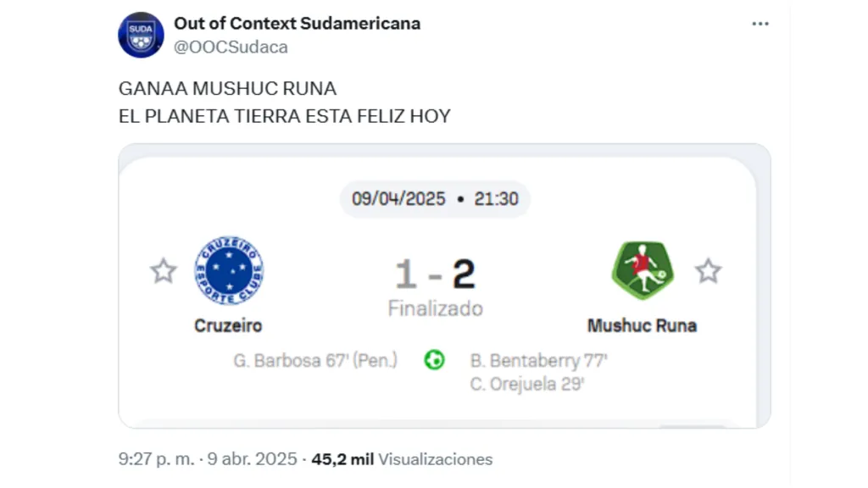Select the Mushuc Runa team name
The width and height of the screenshot is (868, 488).
[642, 325]
